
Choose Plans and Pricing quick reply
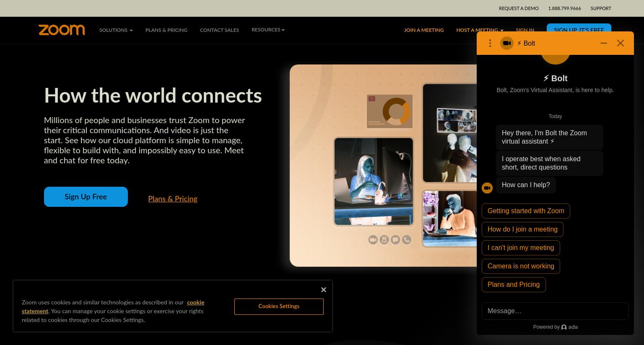[514, 285]
